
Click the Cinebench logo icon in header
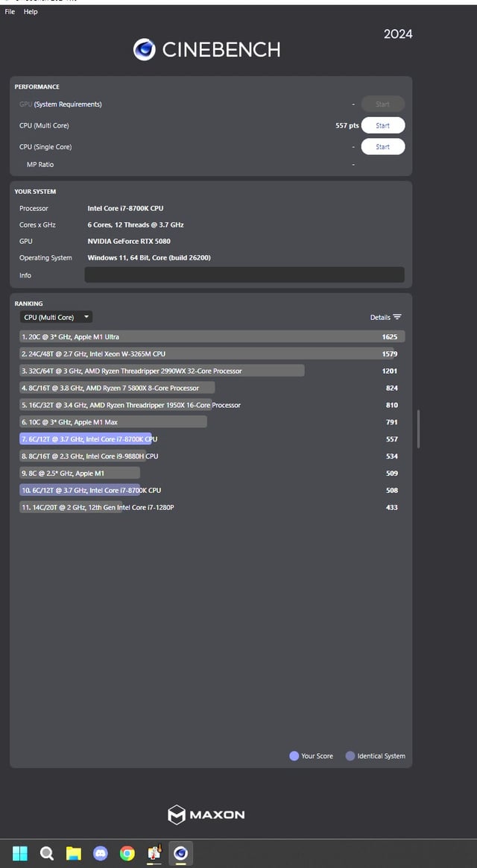144,49
